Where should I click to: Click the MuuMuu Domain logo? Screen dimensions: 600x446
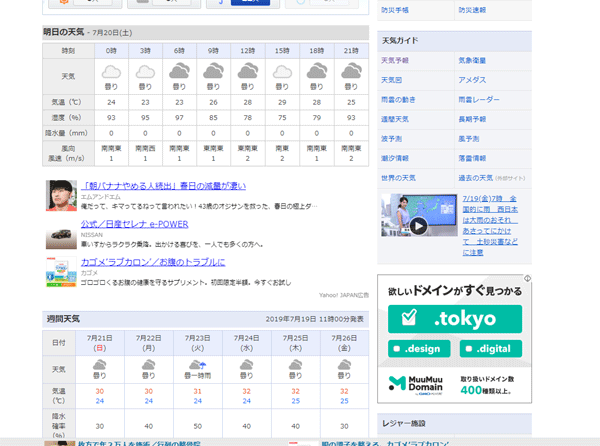pyautogui.click(x=416, y=384)
